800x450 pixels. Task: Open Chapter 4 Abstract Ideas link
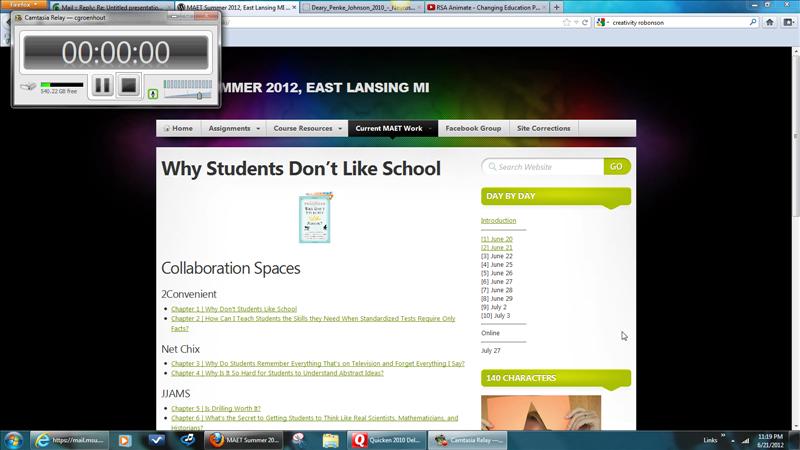(277, 373)
